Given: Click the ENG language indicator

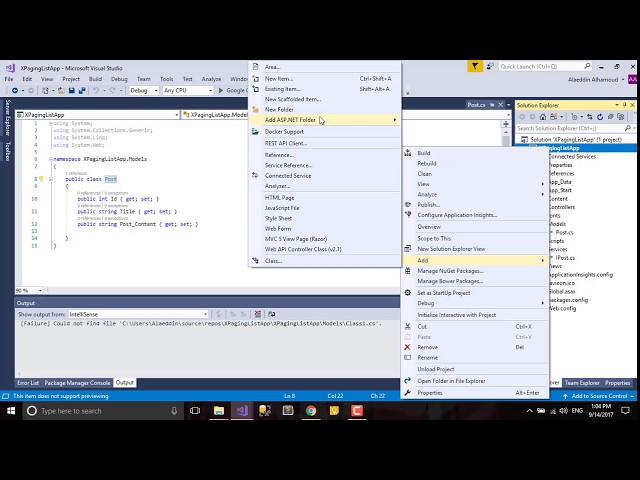Looking at the screenshot, I should pyautogui.click(x=577, y=411).
